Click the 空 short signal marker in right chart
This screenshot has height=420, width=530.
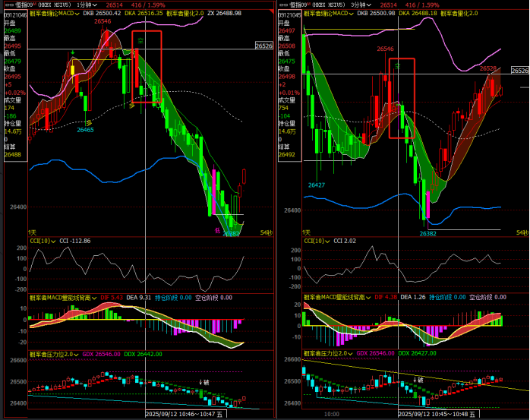[x=397, y=66]
